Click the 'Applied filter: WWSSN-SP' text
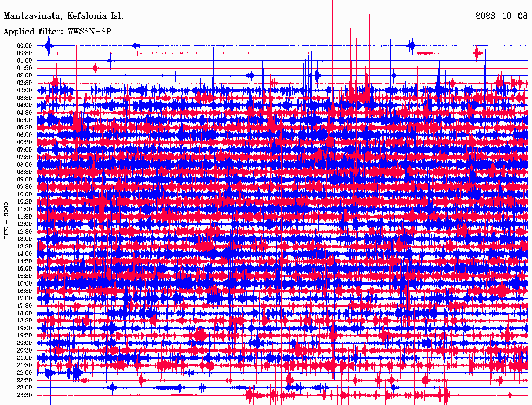The width and height of the screenshot is (532, 405). (x=57, y=32)
